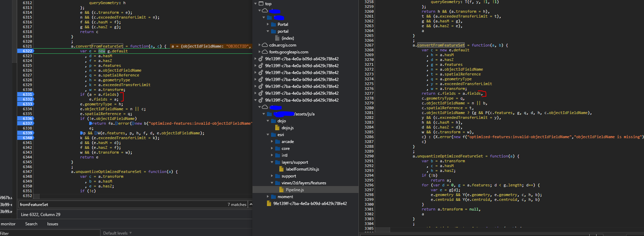Click the Pipeline.js file icon
Image resolution: width=644 pixels, height=236 pixels.
click(x=281, y=190)
